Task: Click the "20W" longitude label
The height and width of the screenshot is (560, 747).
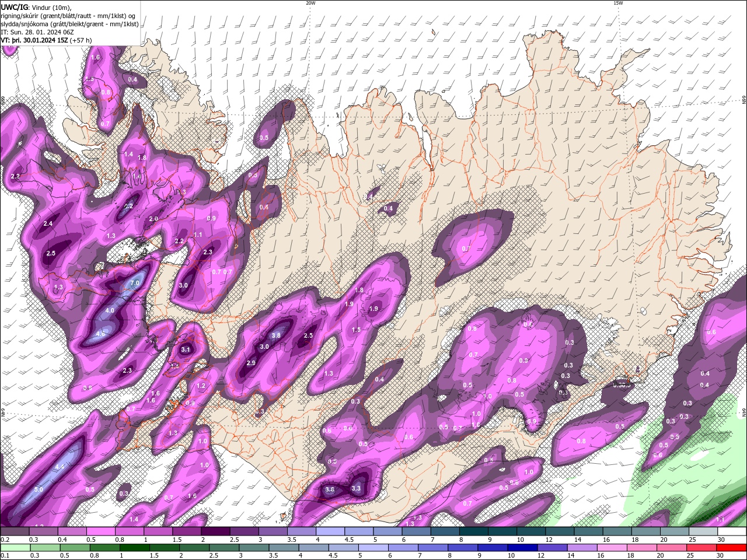Action: pos(310,3)
